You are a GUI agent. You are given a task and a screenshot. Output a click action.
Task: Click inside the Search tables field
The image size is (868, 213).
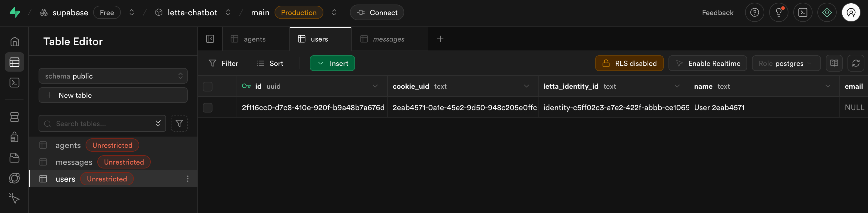click(x=98, y=123)
